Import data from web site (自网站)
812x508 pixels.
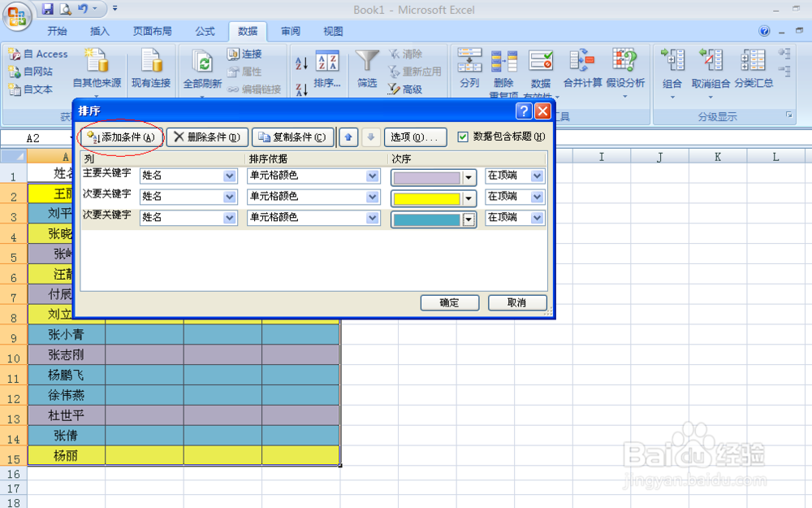31,72
